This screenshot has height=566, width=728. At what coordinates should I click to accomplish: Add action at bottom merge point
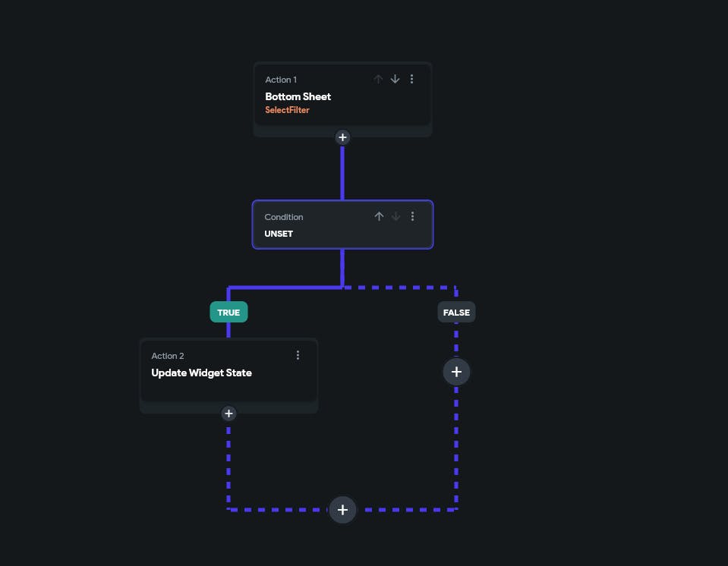pos(342,510)
